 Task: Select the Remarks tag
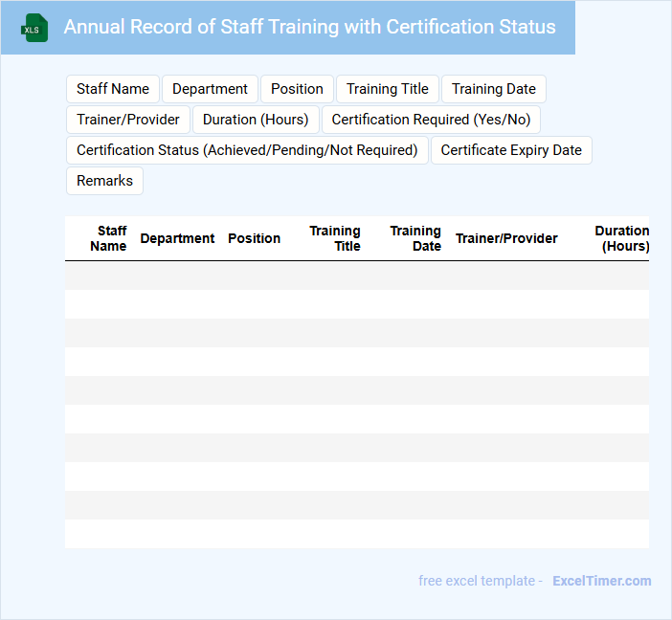[x=104, y=181]
